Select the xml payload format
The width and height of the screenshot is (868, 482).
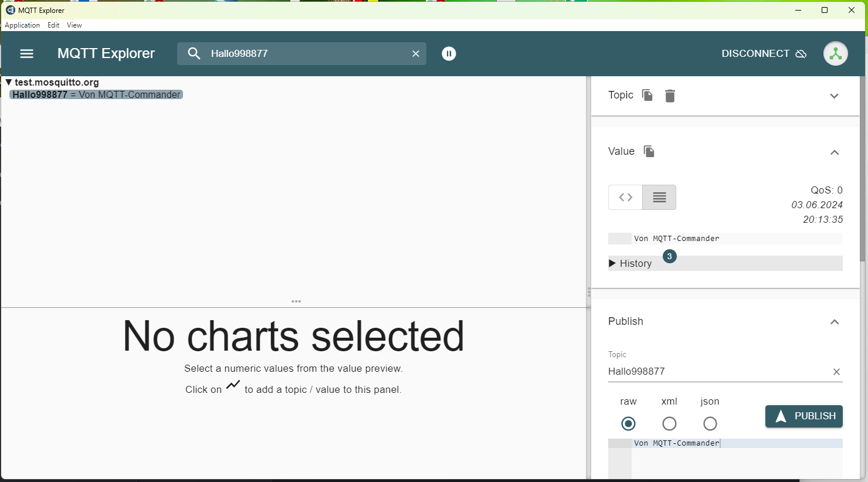669,423
